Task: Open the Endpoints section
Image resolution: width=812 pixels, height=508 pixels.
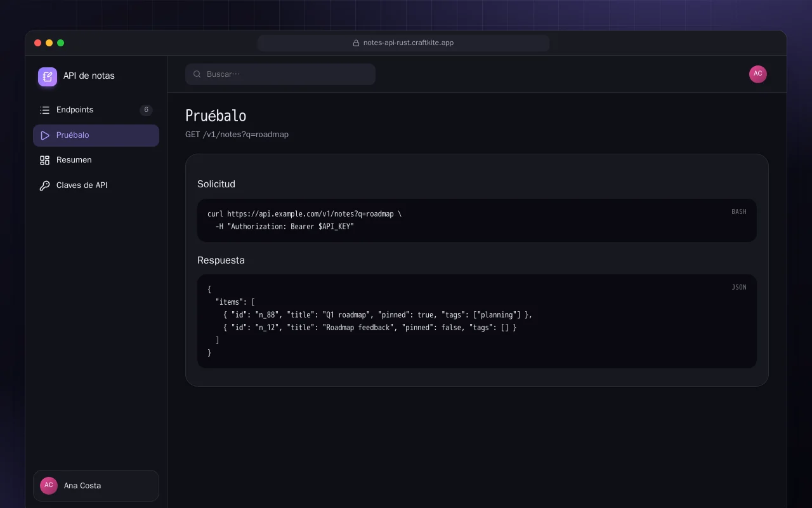Action: (96, 110)
